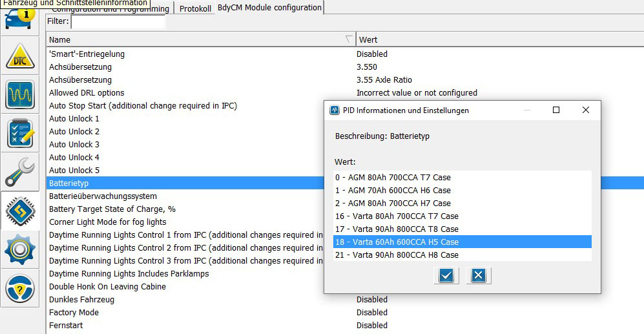Image resolution: width=644 pixels, height=334 pixels.
Task: Select Daytime Running Lights Control 1 row
Action: coord(185,235)
